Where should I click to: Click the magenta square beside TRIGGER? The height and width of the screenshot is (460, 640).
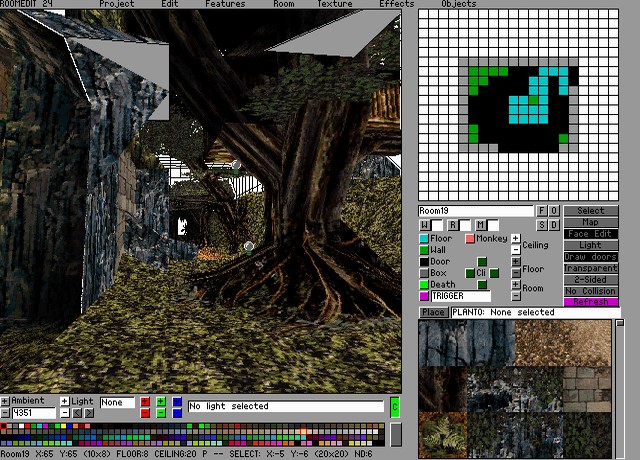click(424, 296)
